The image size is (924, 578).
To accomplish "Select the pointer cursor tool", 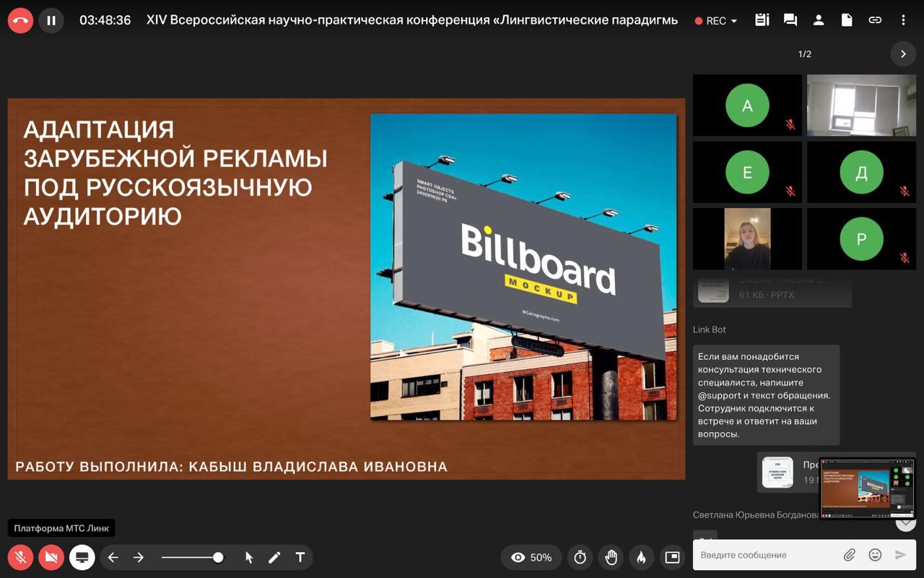I will pos(249,557).
